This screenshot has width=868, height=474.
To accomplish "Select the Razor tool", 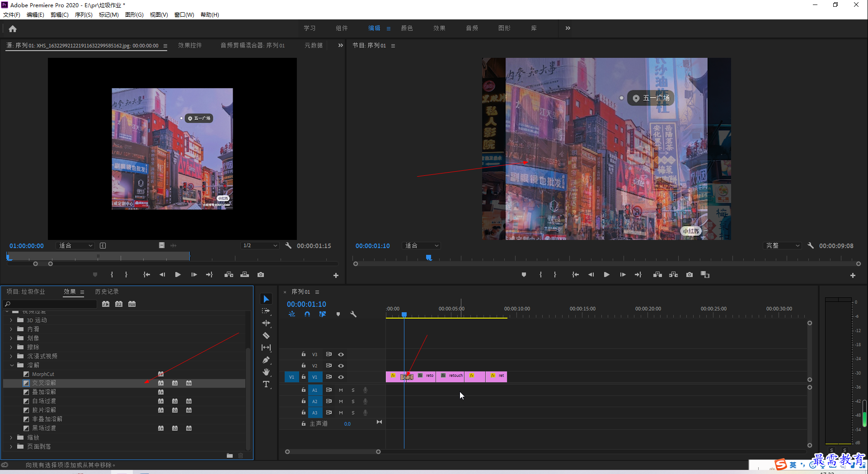I will [x=266, y=335].
